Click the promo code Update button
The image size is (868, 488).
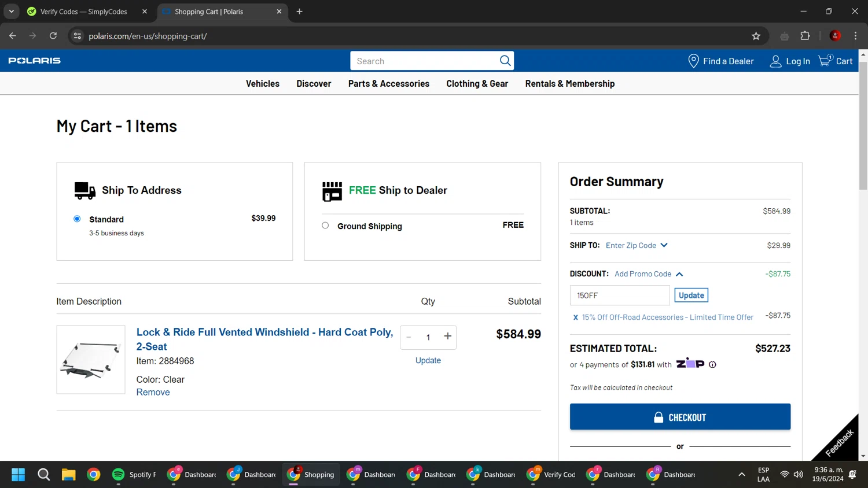click(x=691, y=295)
